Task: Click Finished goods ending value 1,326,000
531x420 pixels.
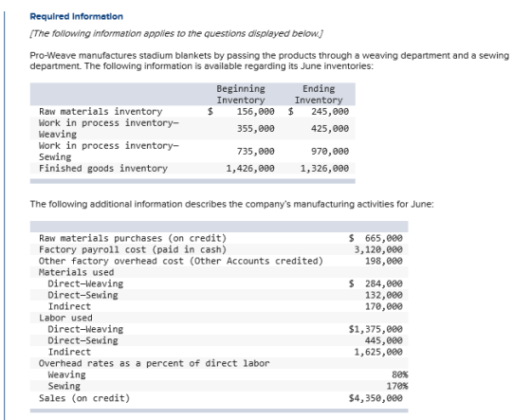Action: [324, 169]
